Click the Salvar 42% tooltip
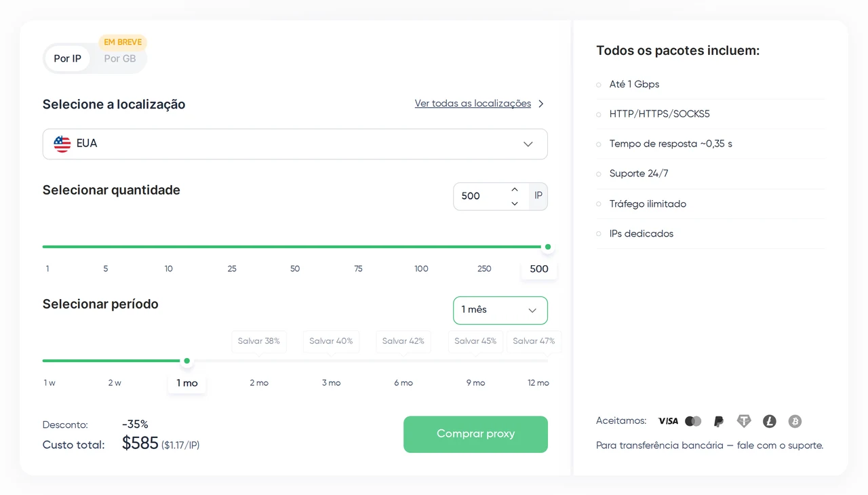 403,341
